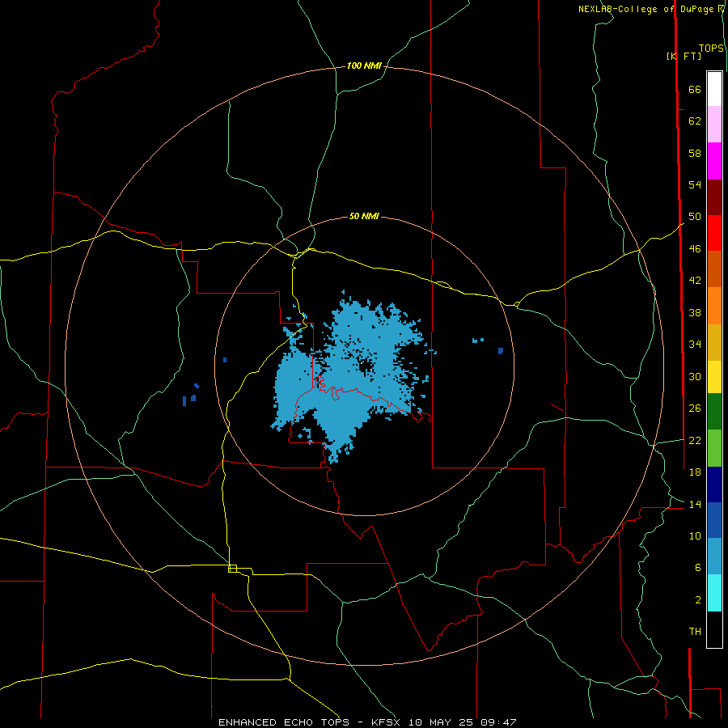Click the 26 legend value
The width and height of the screenshot is (728, 728).
695,408
